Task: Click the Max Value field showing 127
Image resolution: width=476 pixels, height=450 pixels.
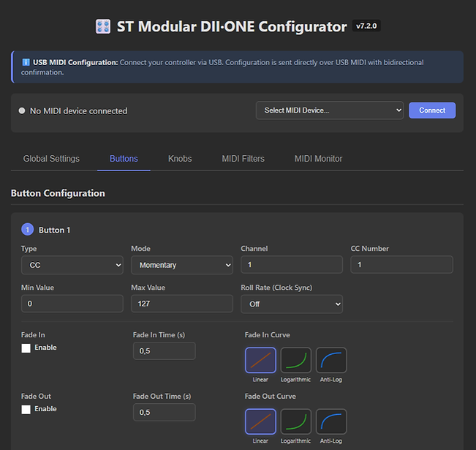Action: tap(182, 303)
